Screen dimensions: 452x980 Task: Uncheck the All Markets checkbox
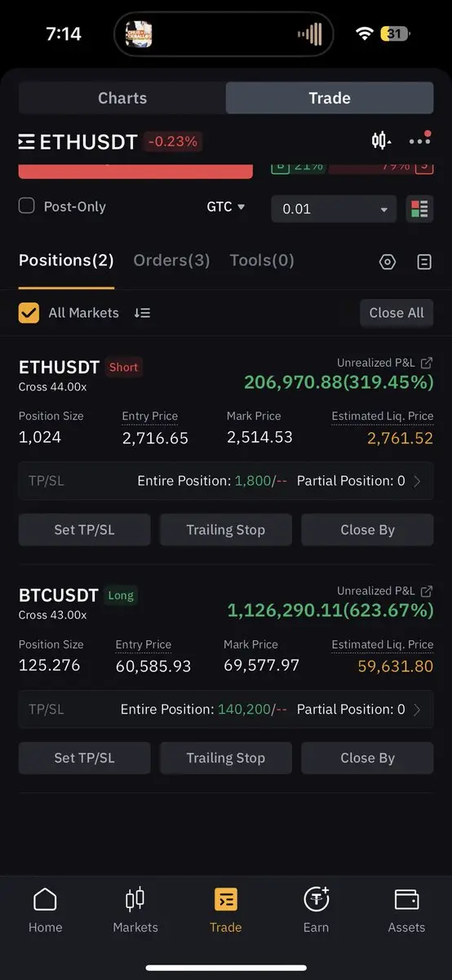click(29, 313)
